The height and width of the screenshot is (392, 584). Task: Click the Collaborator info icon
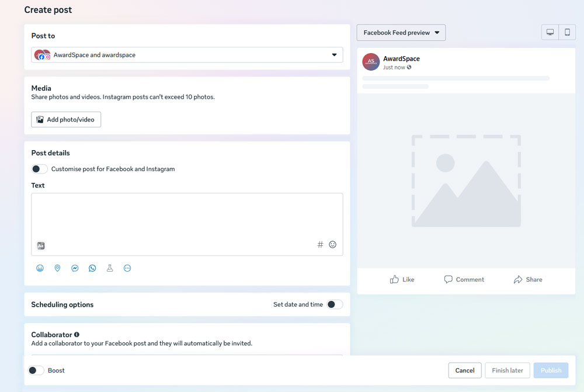click(77, 334)
